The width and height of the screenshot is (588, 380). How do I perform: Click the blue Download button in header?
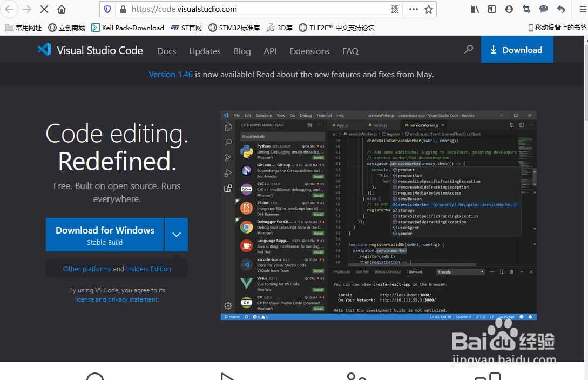click(517, 49)
